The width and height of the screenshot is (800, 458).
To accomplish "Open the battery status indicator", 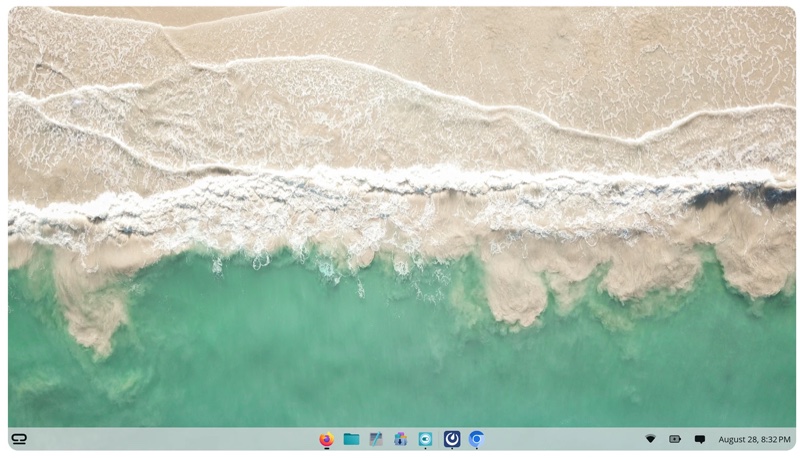I will click(x=675, y=439).
